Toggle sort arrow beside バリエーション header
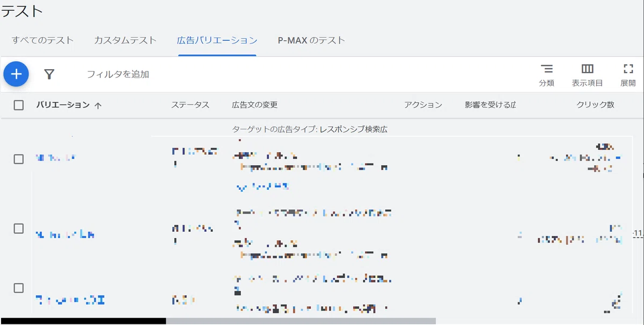644x325 pixels. [98, 106]
